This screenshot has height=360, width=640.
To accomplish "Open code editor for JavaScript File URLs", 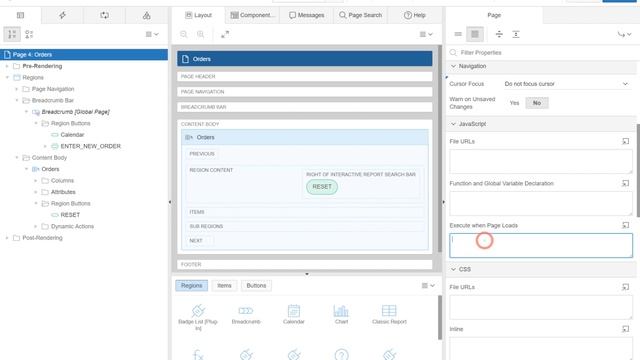I will point(625,141).
